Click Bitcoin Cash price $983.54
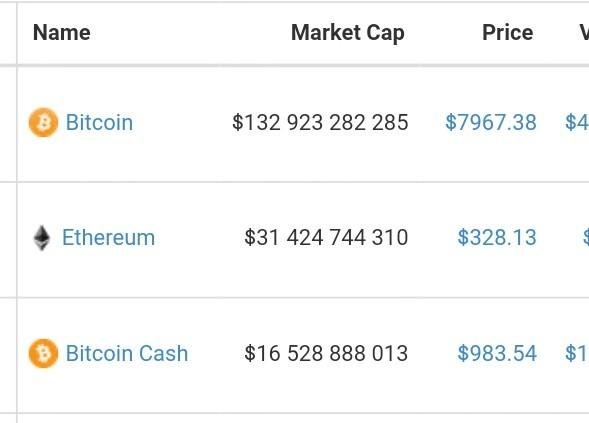 (497, 353)
